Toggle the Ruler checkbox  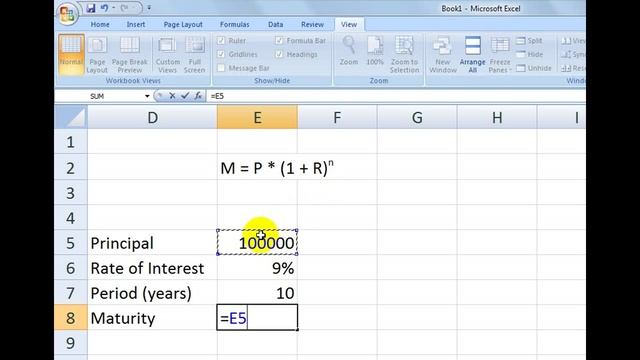221,40
